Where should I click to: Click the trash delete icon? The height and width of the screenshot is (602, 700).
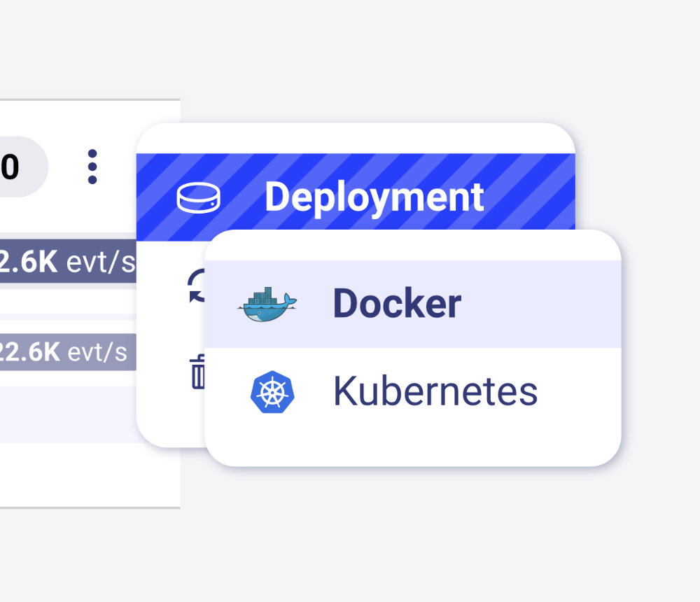pyautogui.click(x=199, y=371)
